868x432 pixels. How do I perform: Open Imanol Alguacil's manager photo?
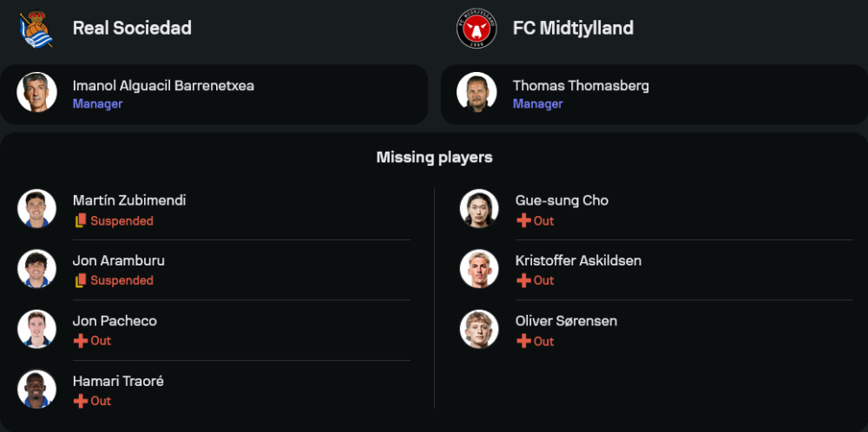coord(36,93)
